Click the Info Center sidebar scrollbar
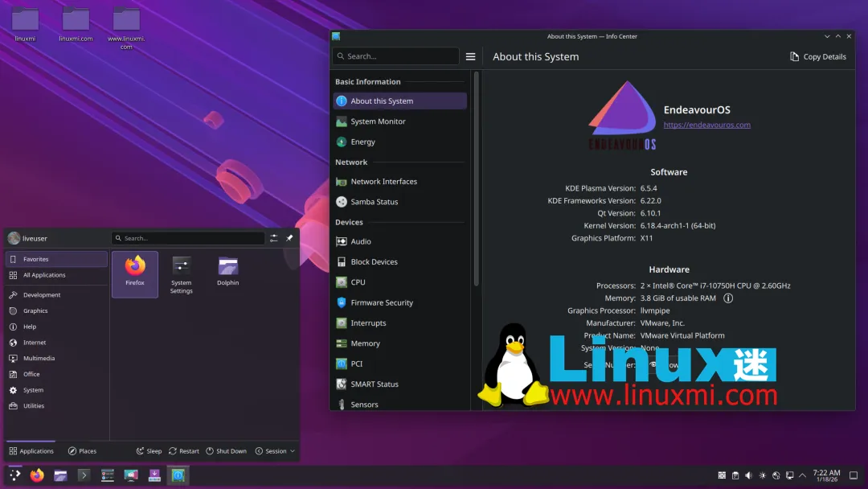 click(476, 179)
